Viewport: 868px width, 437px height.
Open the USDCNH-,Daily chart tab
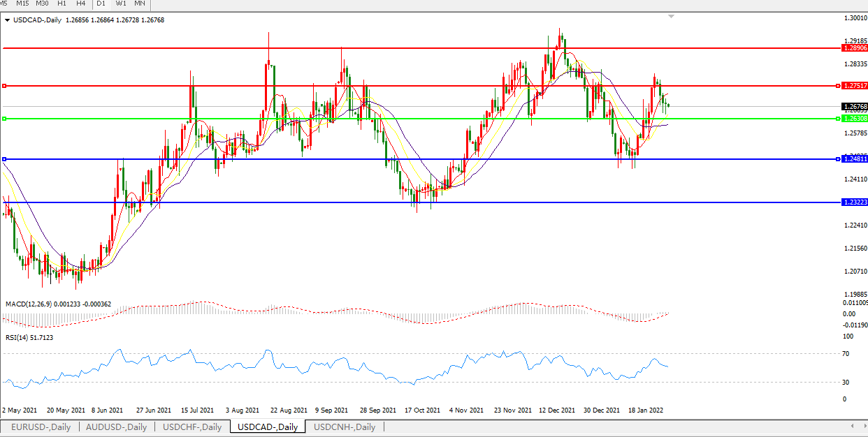[x=345, y=427]
